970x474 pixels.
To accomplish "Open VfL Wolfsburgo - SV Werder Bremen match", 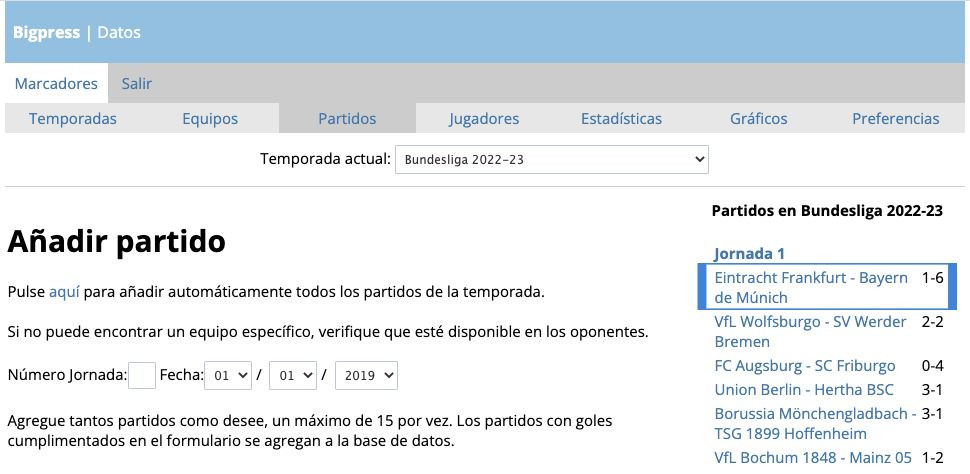I will tap(810, 331).
